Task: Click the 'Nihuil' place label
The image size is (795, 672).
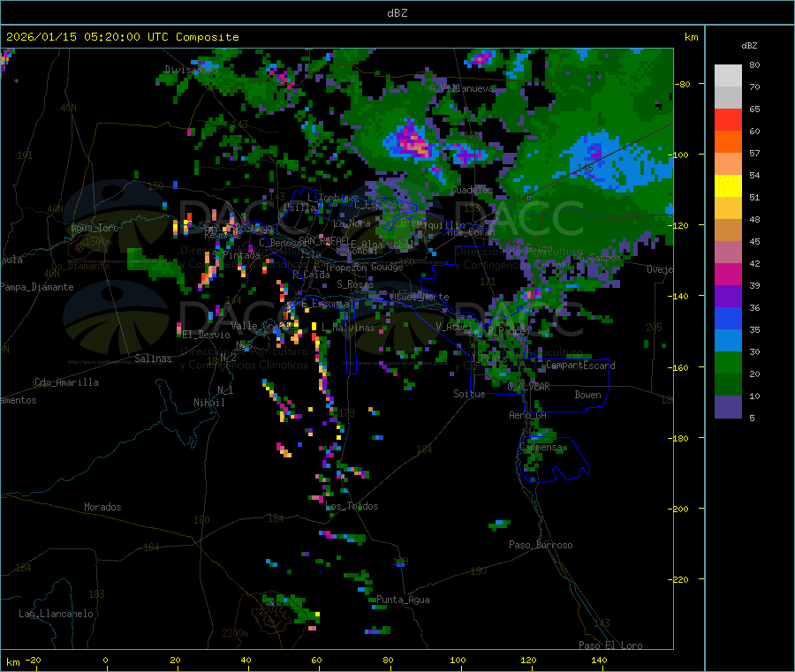Action: pos(208,403)
